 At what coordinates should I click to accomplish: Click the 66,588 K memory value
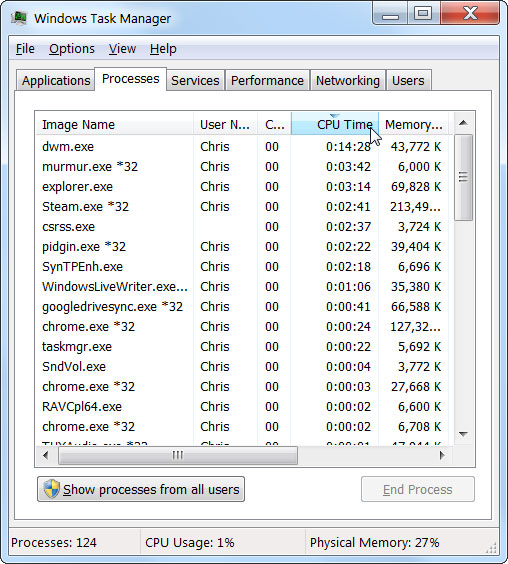click(416, 307)
